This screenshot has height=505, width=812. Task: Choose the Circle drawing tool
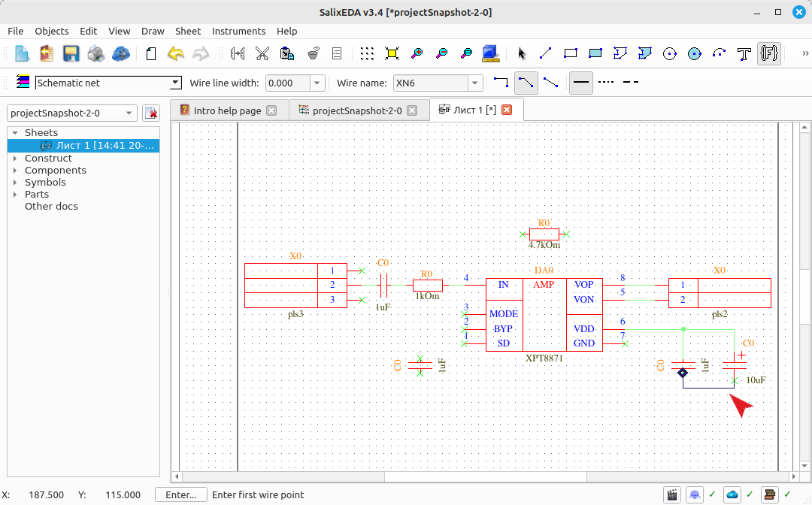coord(670,53)
